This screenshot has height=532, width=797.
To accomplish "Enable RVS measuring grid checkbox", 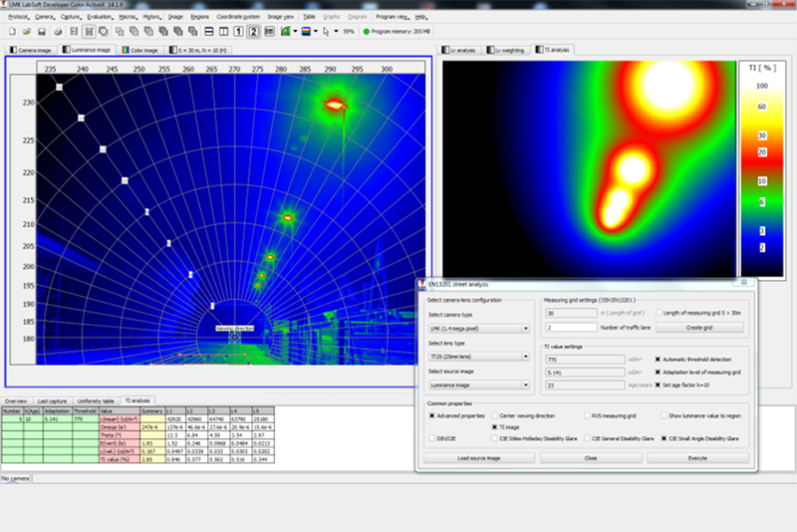I will (587, 415).
